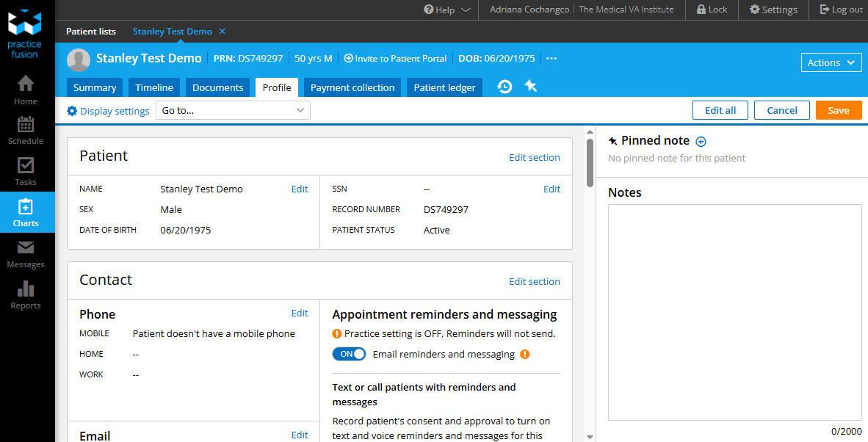
Task: Click the Help question mark icon
Action: pos(428,10)
